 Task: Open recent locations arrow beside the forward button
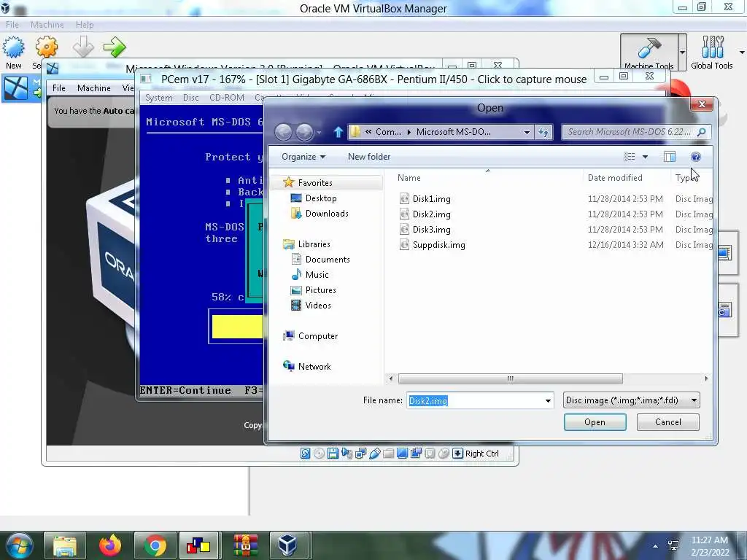(320, 133)
